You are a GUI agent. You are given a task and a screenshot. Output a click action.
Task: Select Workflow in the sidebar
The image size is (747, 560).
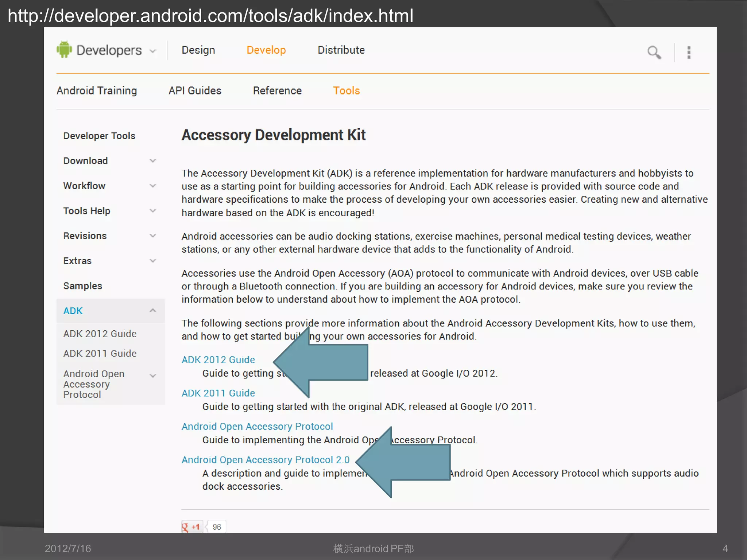[x=84, y=186]
